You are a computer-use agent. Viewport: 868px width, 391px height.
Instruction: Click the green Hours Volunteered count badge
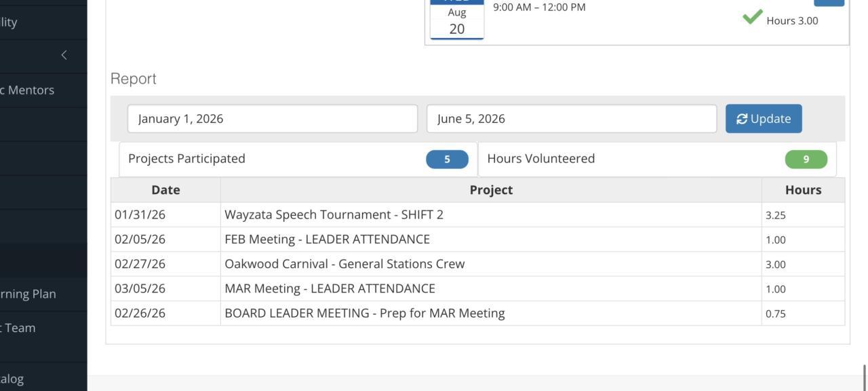[x=806, y=159]
